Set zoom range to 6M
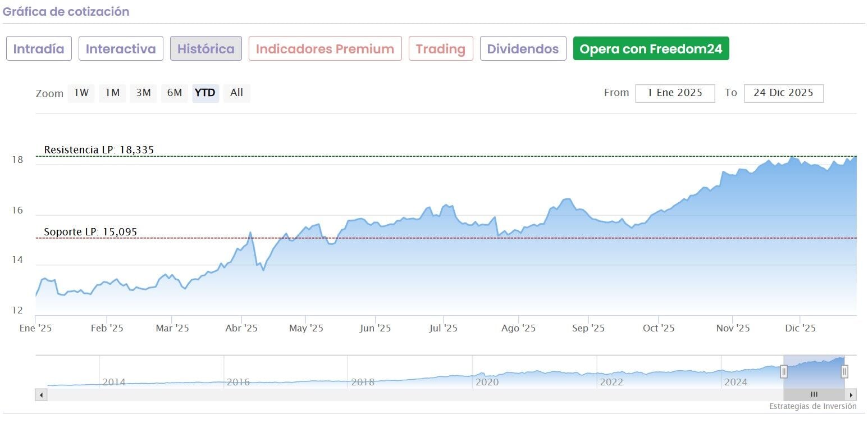This screenshot has width=868, height=423. click(x=174, y=93)
